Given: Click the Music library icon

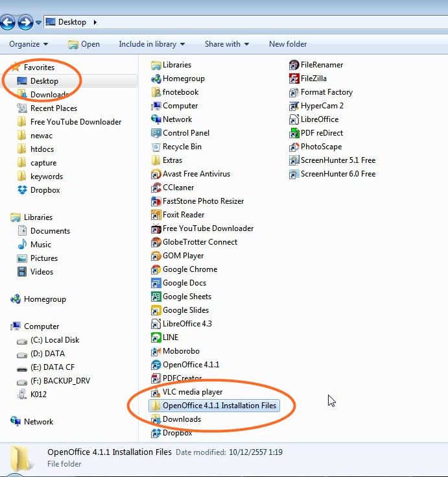Looking at the screenshot, I should coord(22,245).
